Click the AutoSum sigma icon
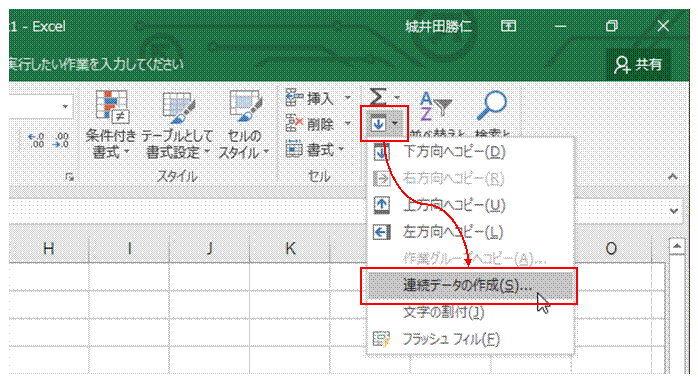Image resolution: width=698 pixels, height=380 pixels. [x=377, y=97]
